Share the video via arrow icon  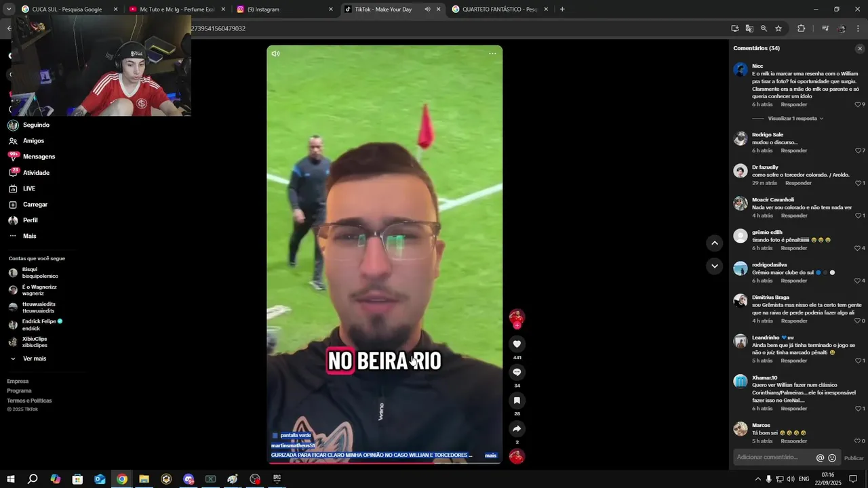coord(517,429)
